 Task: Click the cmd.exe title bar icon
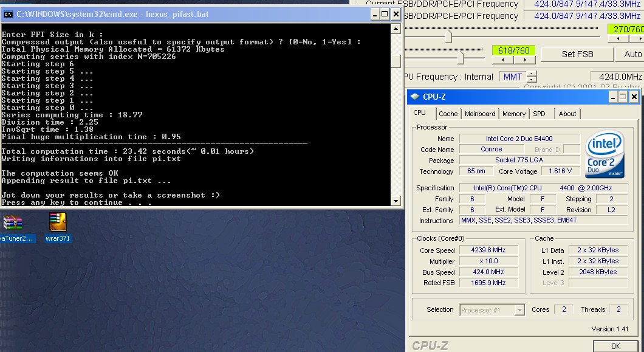click(8, 15)
